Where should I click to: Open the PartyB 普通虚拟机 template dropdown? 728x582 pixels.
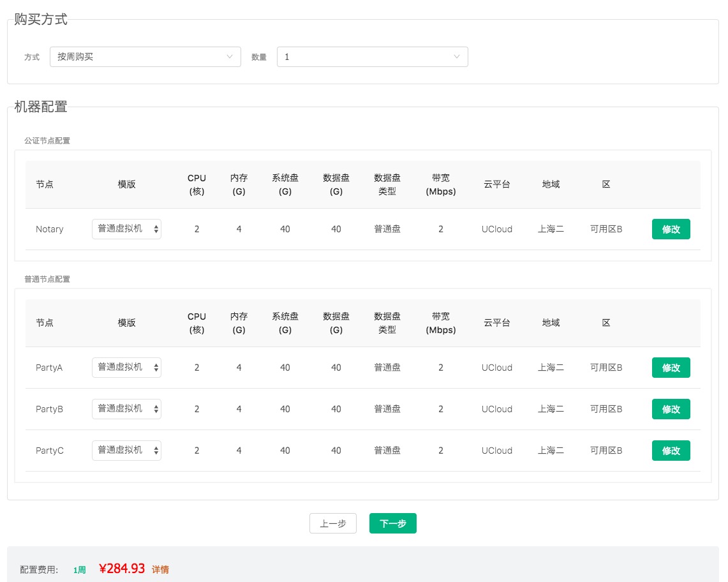[126, 409]
